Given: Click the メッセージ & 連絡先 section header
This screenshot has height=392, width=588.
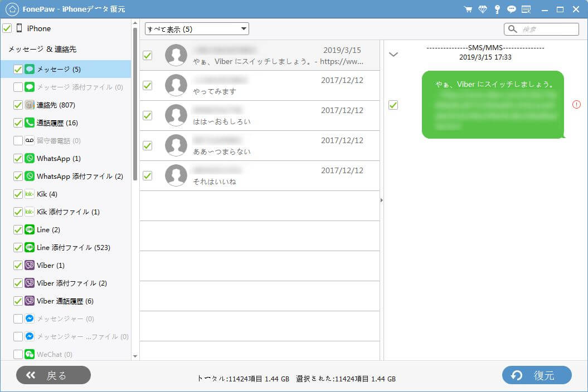Looking at the screenshot, I should click(x=42, y=49).
